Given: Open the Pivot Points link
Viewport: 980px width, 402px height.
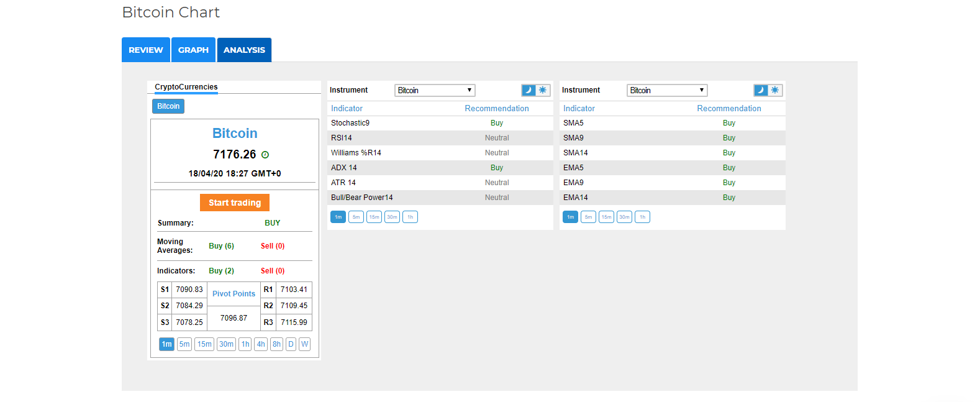Looking at the screenshot, I should tap(234, 294).
